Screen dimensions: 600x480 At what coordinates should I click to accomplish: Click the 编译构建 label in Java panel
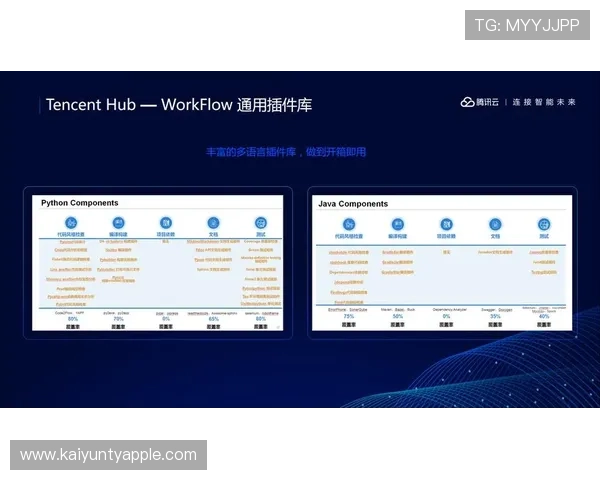tap(398, 236)
